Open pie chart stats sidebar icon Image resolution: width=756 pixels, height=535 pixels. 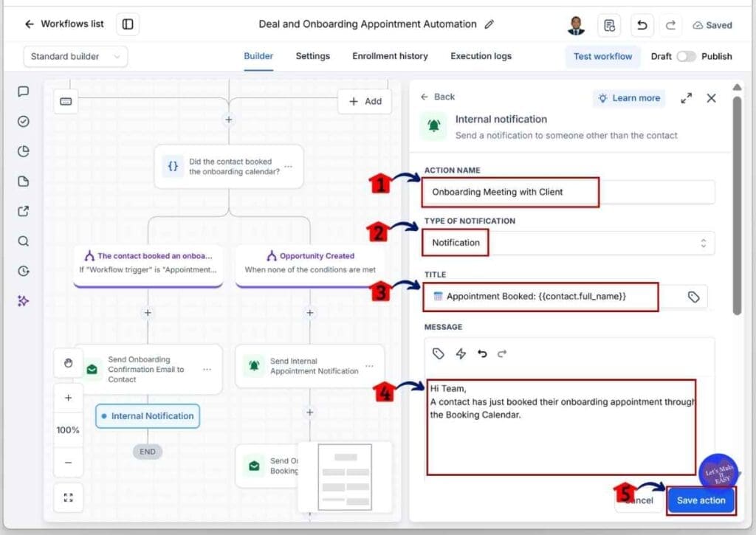[x=23, y=151]
